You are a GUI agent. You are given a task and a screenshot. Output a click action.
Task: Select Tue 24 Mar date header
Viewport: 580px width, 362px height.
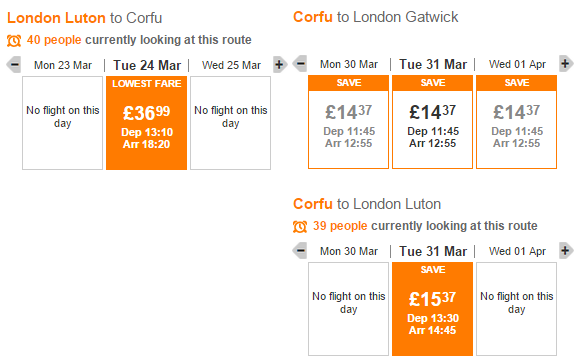click(x=147, y=65)
